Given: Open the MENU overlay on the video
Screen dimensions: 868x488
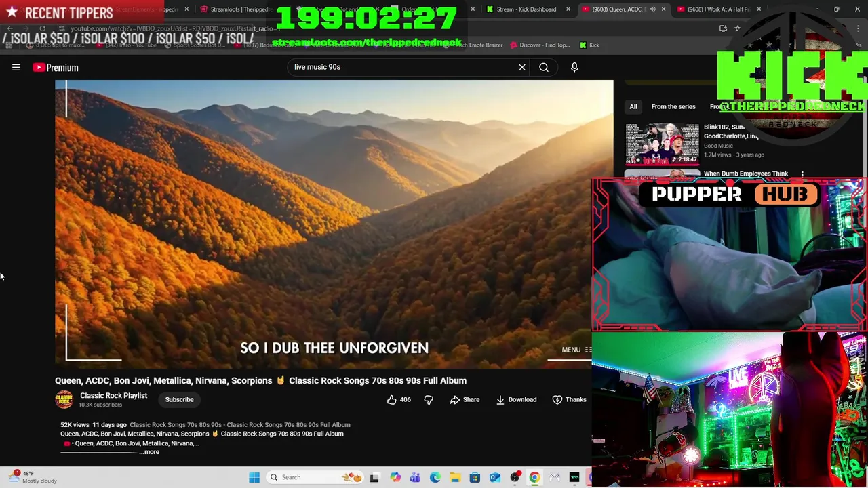Looking at the screenshot, I should coord(576,350).
